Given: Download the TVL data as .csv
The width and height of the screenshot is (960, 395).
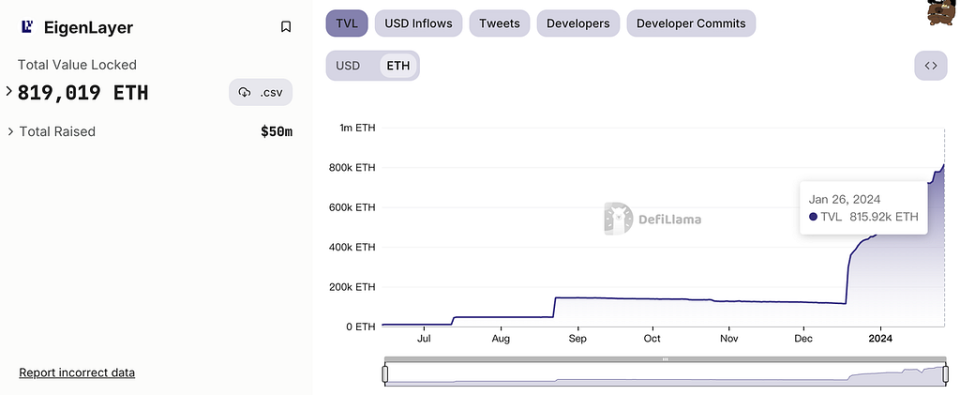Looking at the screenshot, I should 261,92.
